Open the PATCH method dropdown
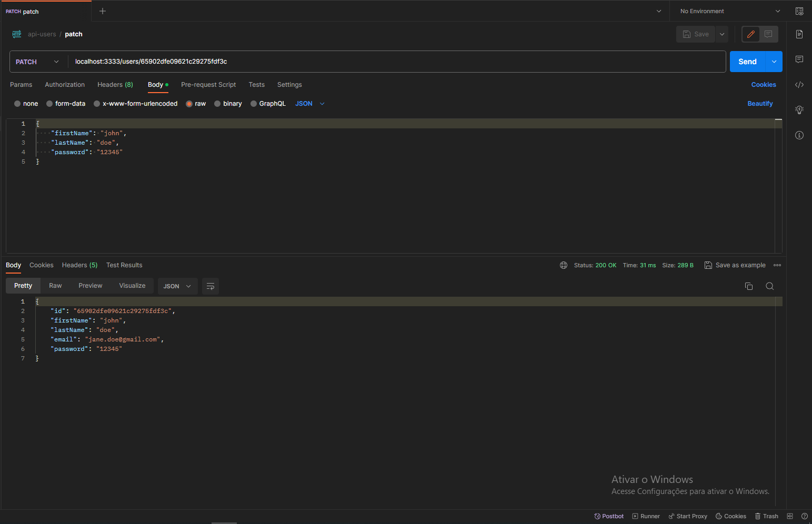This screenshot has height=524, width=812. click(x=37, y=62)
